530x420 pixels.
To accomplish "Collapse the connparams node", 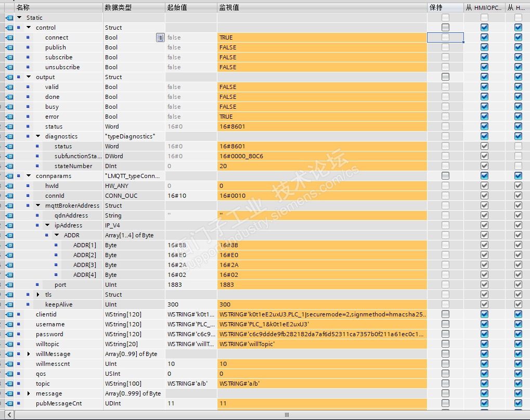I will [x=29, y=176].
